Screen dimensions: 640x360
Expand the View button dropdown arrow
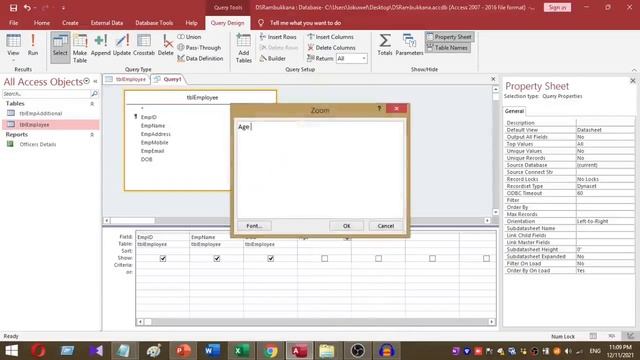pos(13,60)
